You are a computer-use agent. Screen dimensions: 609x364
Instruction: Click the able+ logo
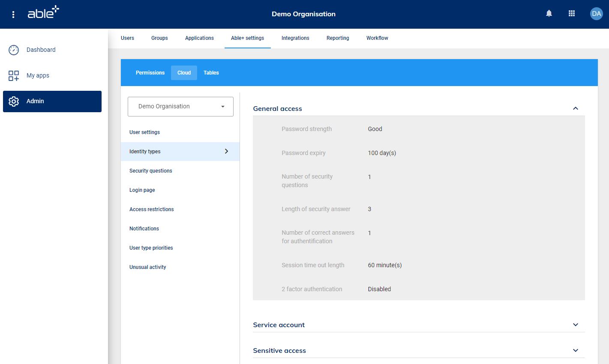tap(43, 12)
